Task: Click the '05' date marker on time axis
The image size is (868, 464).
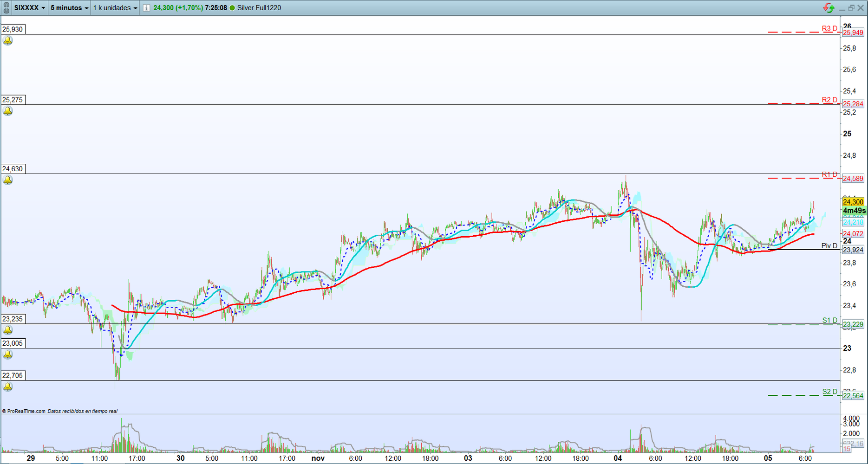Action: pyautogui.click(x=768, y=458)
